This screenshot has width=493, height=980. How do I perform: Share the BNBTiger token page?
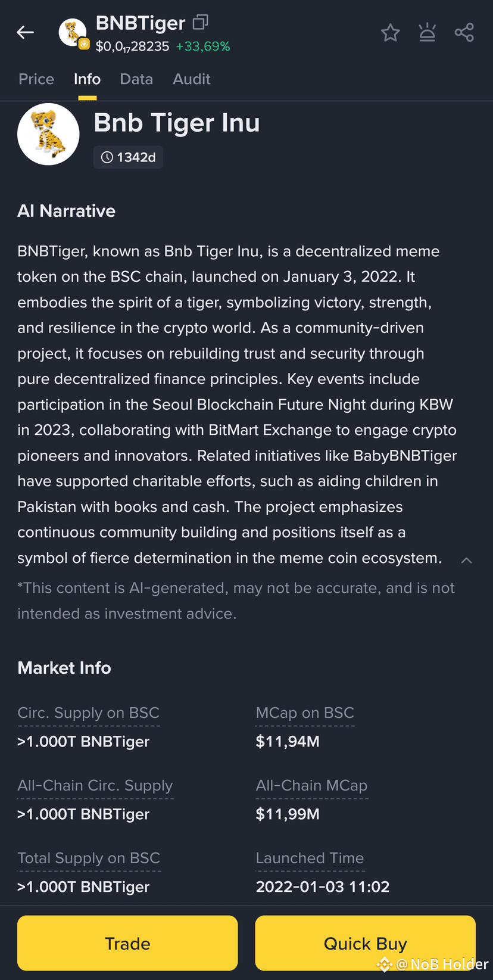[x=464, y=33]
